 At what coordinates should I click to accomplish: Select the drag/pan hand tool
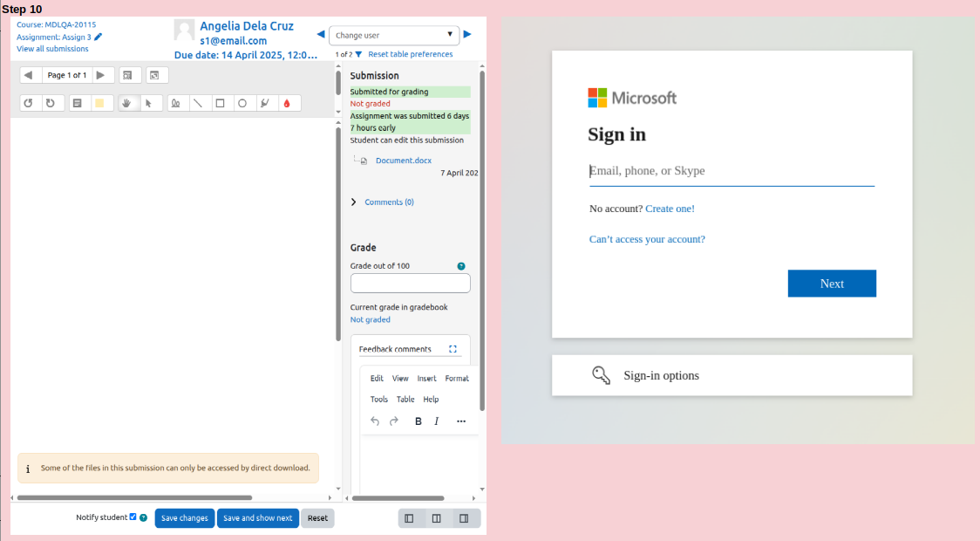127,103
